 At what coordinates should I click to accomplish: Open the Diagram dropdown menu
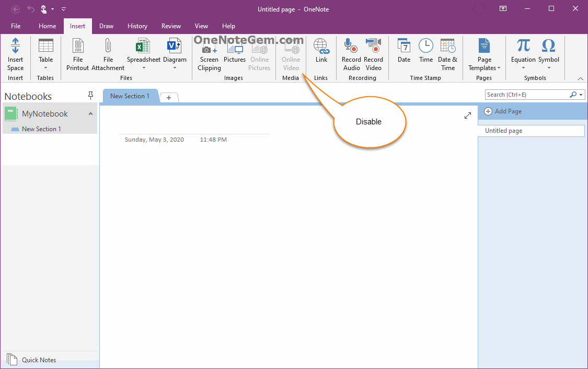(175, 68)
